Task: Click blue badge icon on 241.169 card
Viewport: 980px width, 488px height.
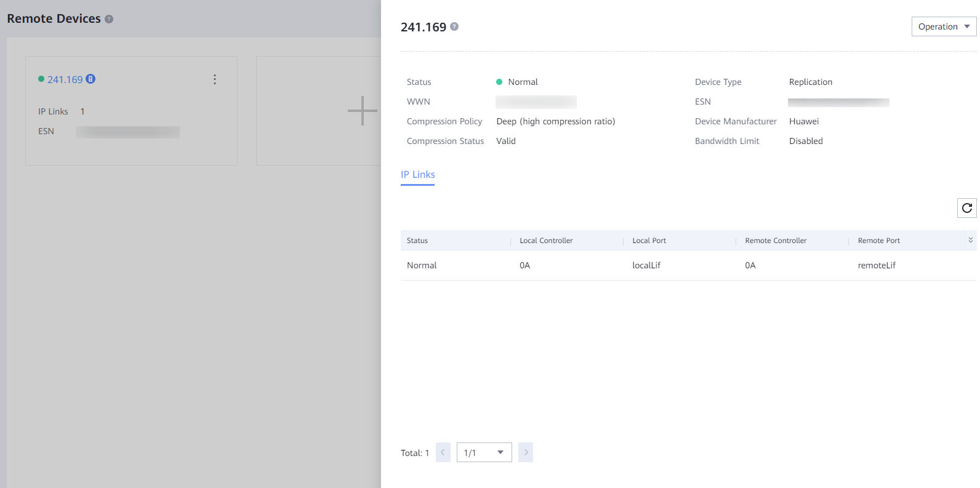Action: click(x=90, y=79)
